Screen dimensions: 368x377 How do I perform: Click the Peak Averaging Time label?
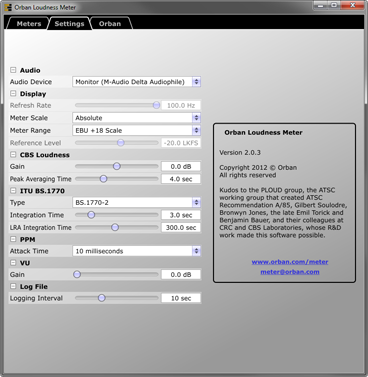pos(40,179)
